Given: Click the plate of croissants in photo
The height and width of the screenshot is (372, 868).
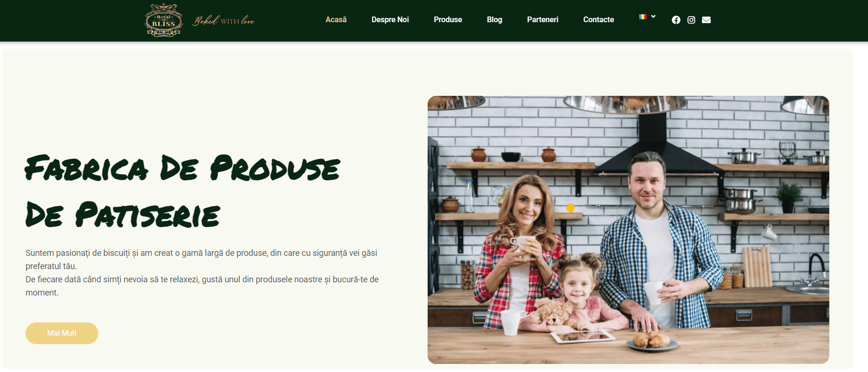Looking at the screenshot, I should click(x=652, y=341).
